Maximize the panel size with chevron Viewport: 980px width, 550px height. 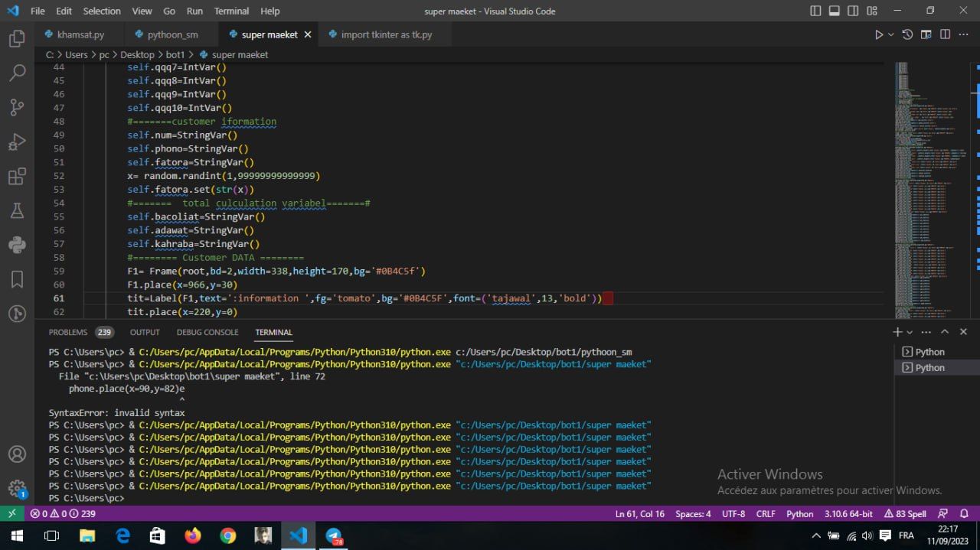point(945,332)
